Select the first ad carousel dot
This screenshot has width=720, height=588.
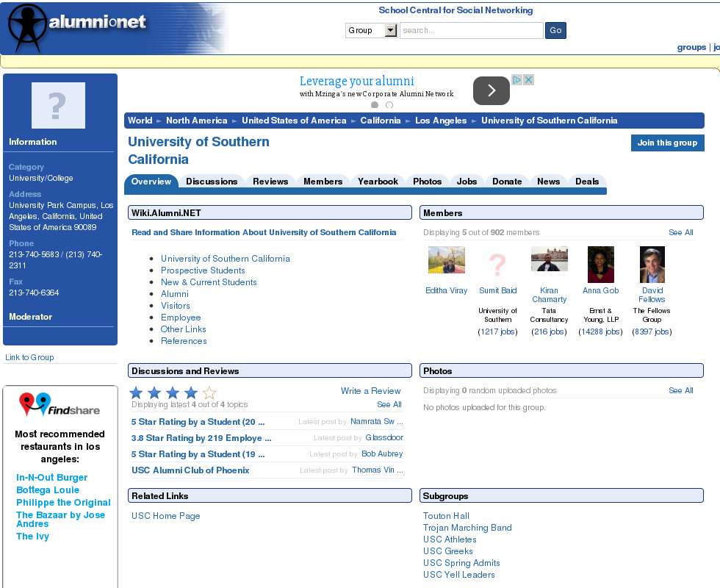[x=375, y=105]
